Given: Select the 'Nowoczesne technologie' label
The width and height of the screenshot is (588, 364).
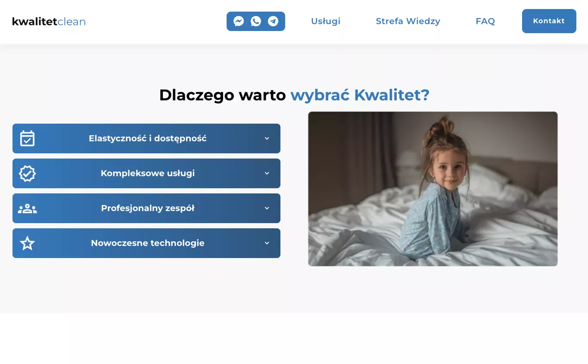Looking at the screenshot, I should coord(148,243).
